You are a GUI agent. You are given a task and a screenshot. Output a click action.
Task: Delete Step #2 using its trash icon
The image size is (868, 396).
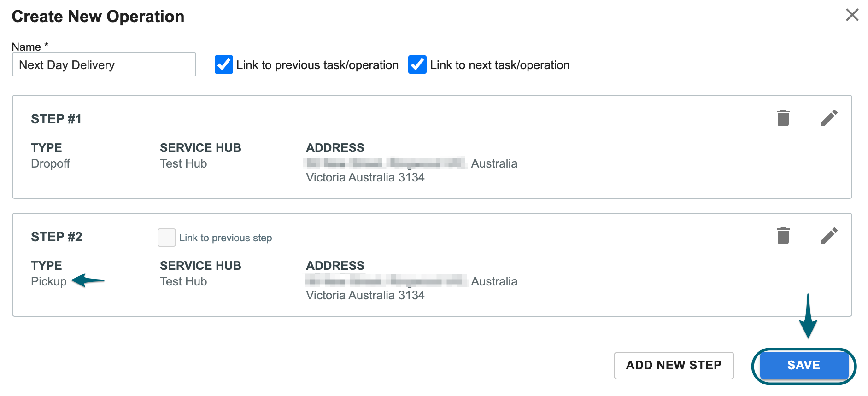(x=783, y=236)
